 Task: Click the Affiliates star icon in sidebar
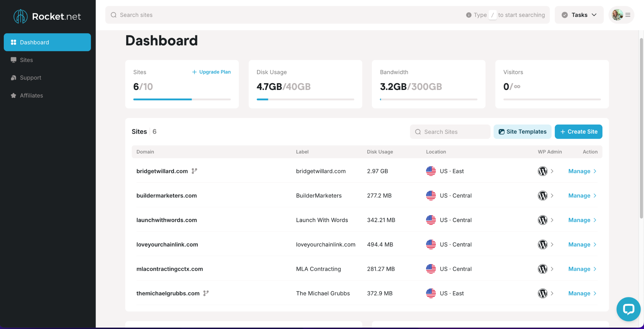click(x=14, y=95)
